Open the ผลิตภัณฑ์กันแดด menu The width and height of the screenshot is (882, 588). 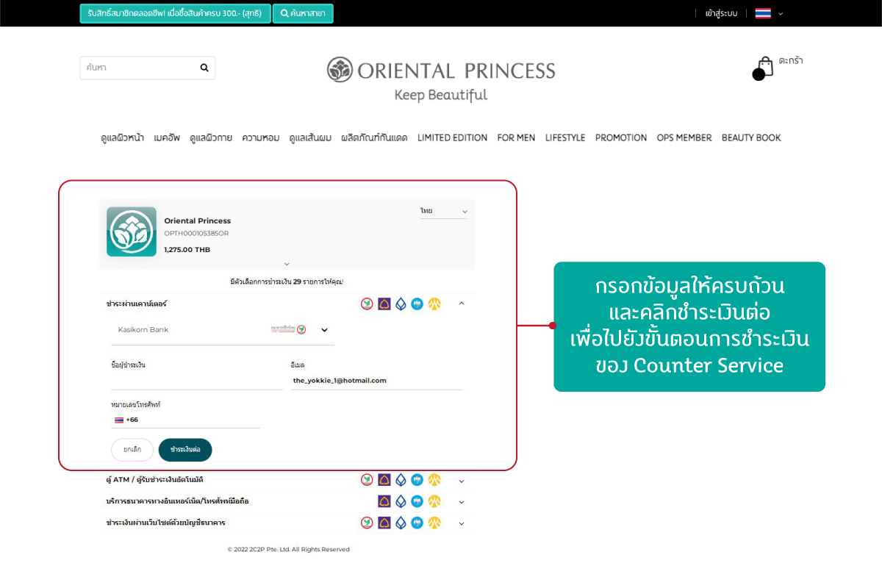[374, 137]
